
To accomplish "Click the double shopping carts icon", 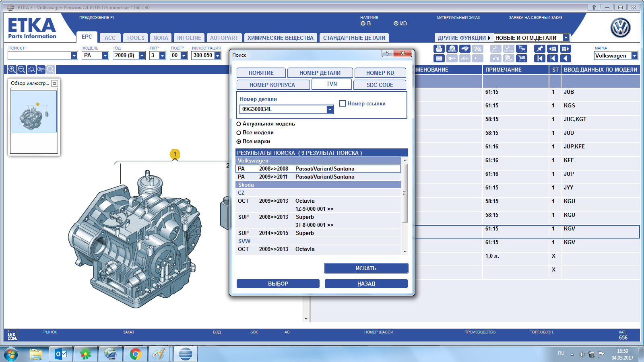I will click(522, 49).
